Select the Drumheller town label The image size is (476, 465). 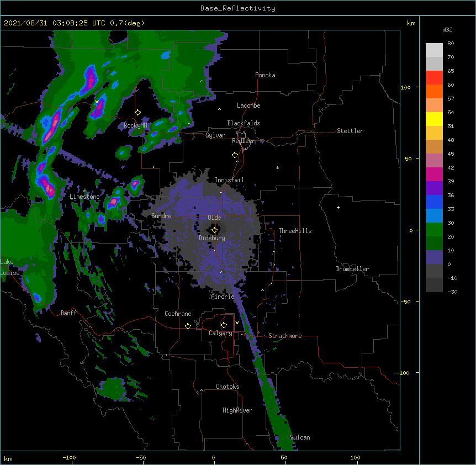[x=352, y=269]
